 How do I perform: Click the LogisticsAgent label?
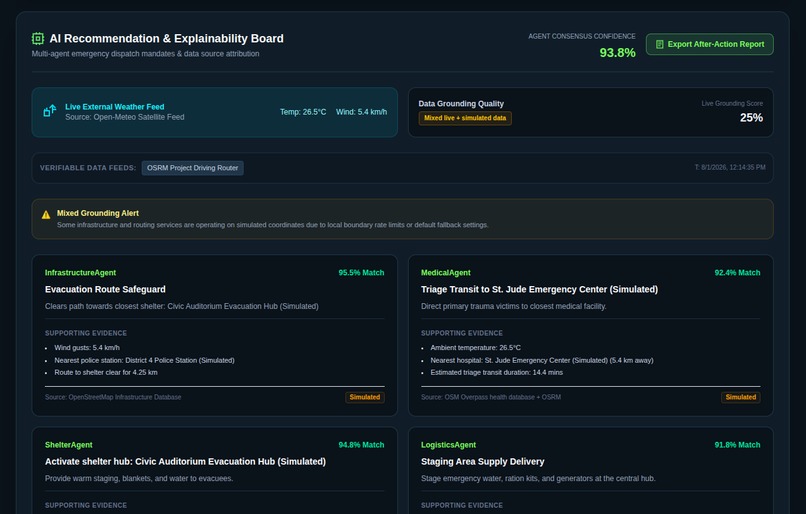(x=448, y=445)
